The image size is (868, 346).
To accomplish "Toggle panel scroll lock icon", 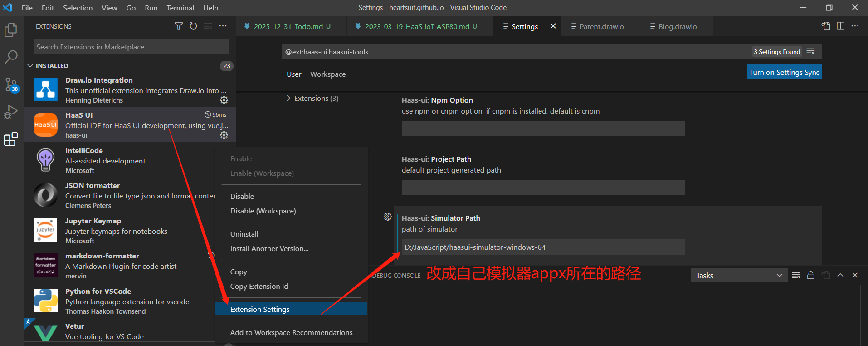I will pos(811,275).
